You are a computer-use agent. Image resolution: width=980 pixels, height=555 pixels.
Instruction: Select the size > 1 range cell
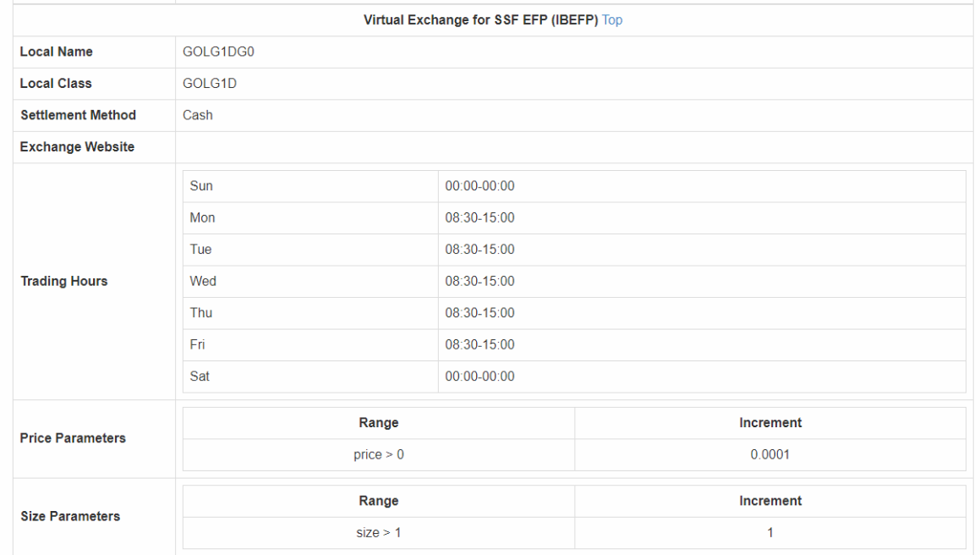coord(379,533)
